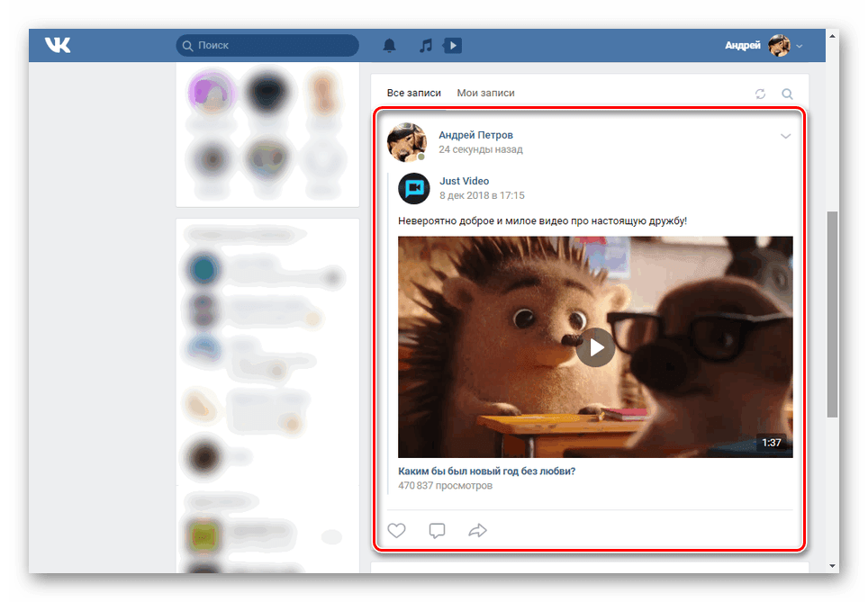Focus the Поиск search field
Image resolution: width=868 pixels, height=602 pixels.
point(267,45)
